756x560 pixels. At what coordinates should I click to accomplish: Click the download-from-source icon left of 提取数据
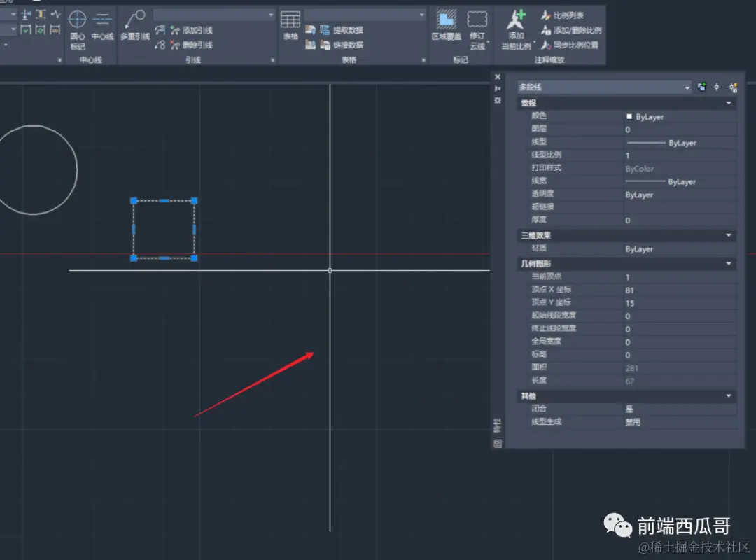click(311, 30)
